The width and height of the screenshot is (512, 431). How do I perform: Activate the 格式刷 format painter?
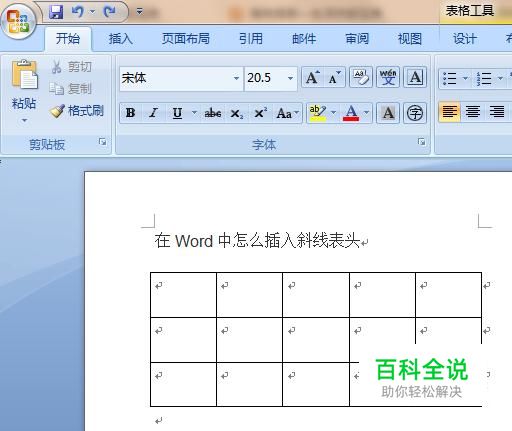tap(77, 111)
